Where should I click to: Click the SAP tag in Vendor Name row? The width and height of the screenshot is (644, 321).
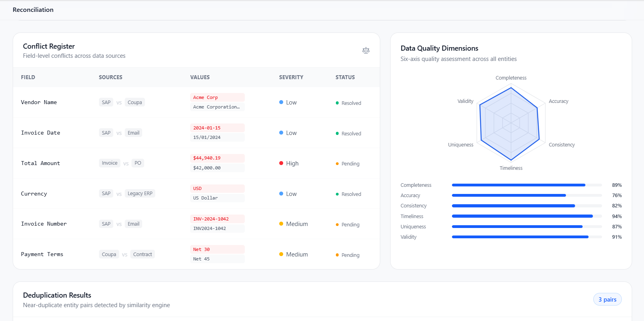106,102
